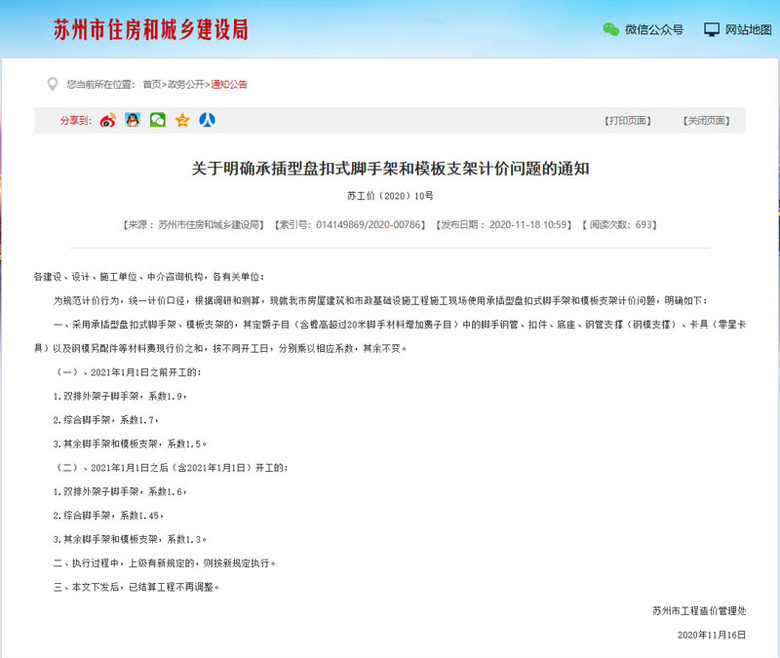Click the 苏州市住房和城乡建设局 site logo
Viewport: 780px width, 658px height.
[150, 29]
